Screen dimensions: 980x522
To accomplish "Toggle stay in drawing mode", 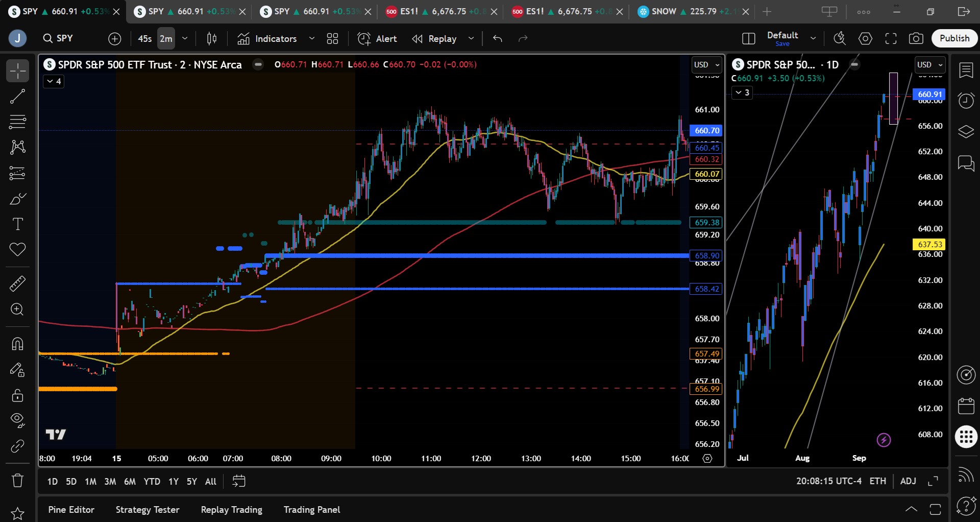I will point(17,369).
